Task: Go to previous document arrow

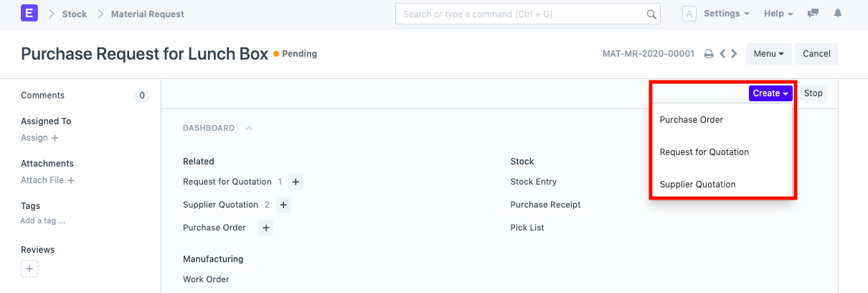Action: point(723,54)
